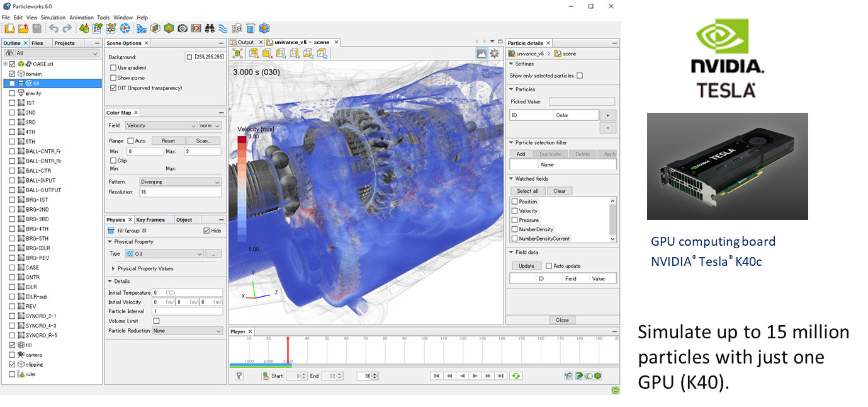Enable the Clip checkbox
Screen dimensions: 868x407
(x=113, y=161)
